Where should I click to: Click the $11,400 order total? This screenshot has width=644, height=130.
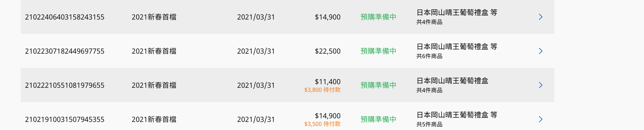pyautogui.click(x=327, y=82)
